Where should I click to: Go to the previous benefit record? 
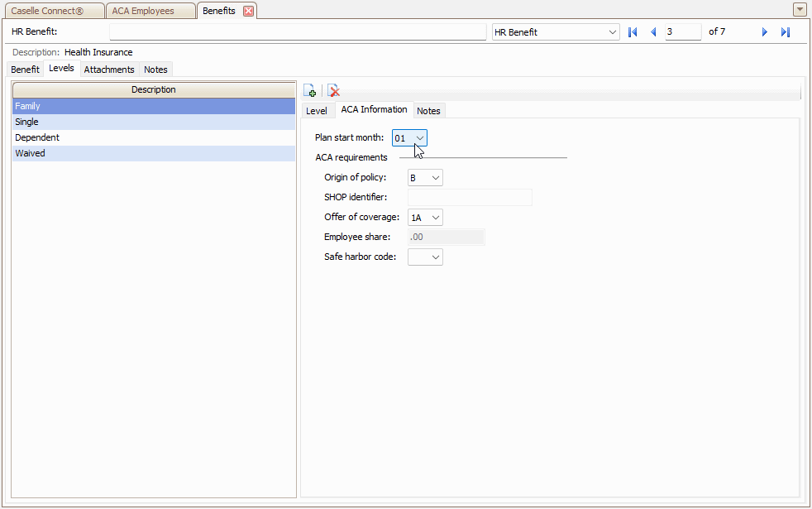pyautogui.click(x=653, y=32)
